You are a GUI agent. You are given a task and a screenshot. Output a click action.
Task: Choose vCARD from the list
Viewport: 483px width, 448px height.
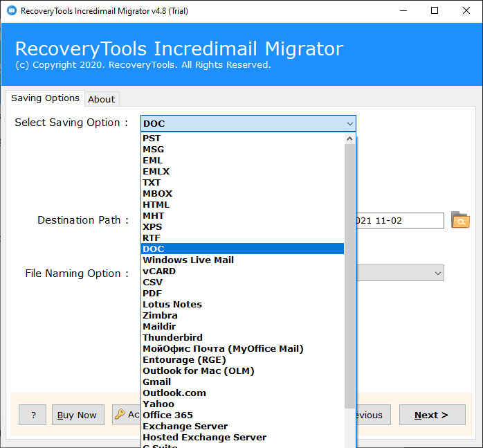pyautogui.click(x=242, y=271)
